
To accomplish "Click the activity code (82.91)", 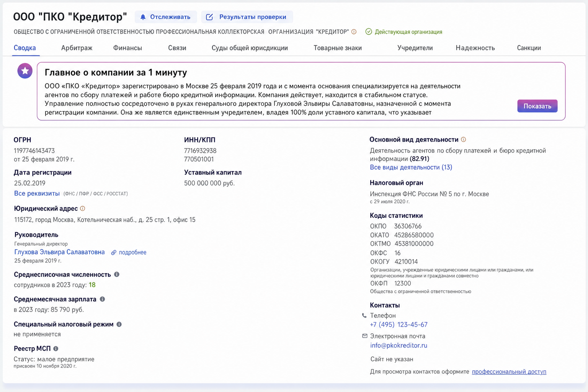I will [420, 159].
